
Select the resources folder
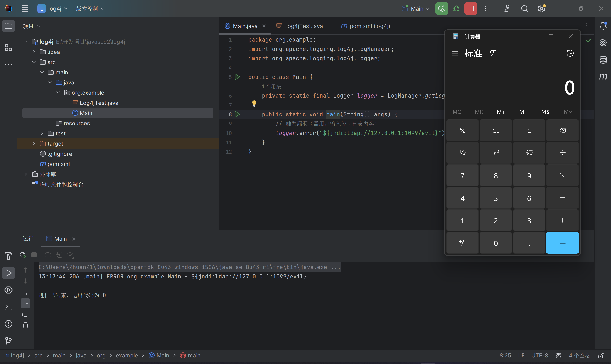point(73,123)
